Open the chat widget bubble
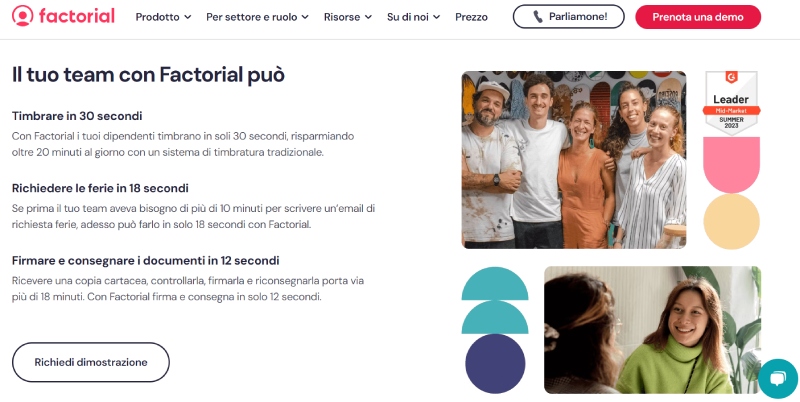Viewport: 800px width, 402px height. tap(777, 379)
